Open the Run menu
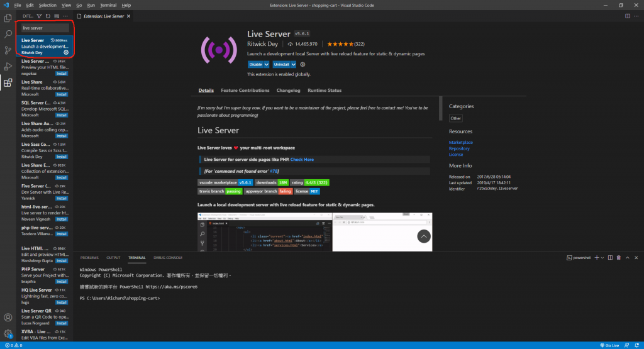 (91, 5)
